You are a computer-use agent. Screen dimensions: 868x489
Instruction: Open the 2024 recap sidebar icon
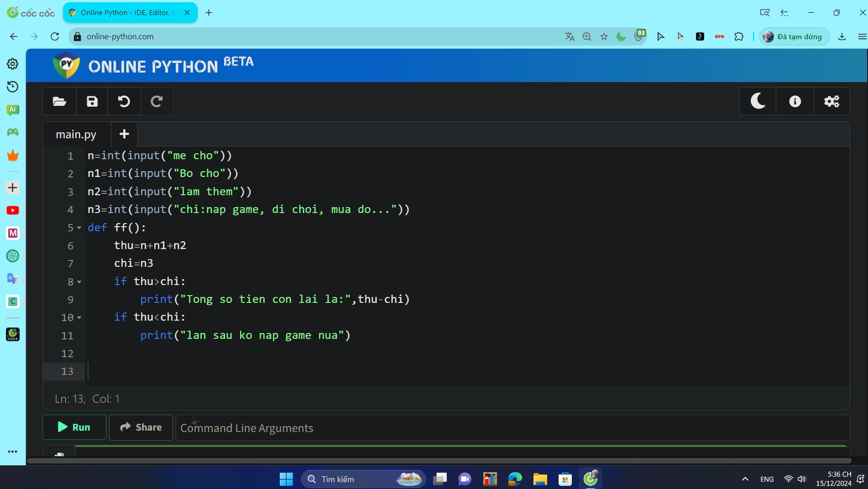click(13, 334)
